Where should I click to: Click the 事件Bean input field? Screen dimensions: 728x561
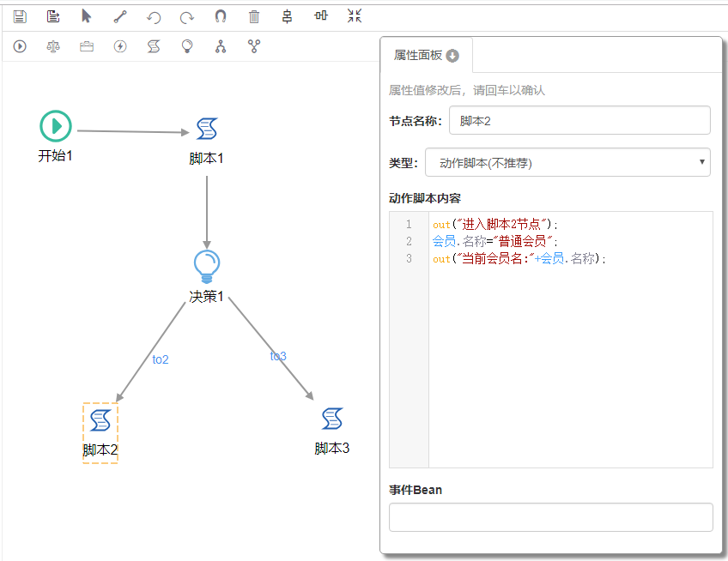coord(550,517)
